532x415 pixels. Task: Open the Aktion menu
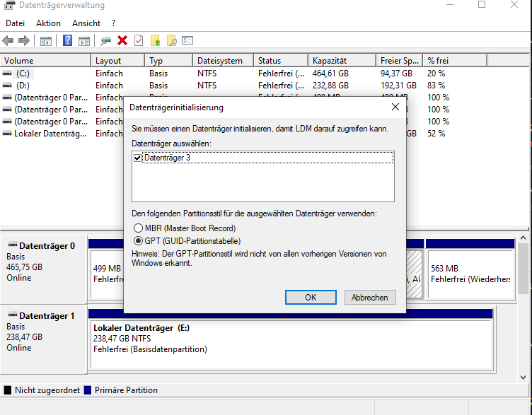(x=49, y=23)
